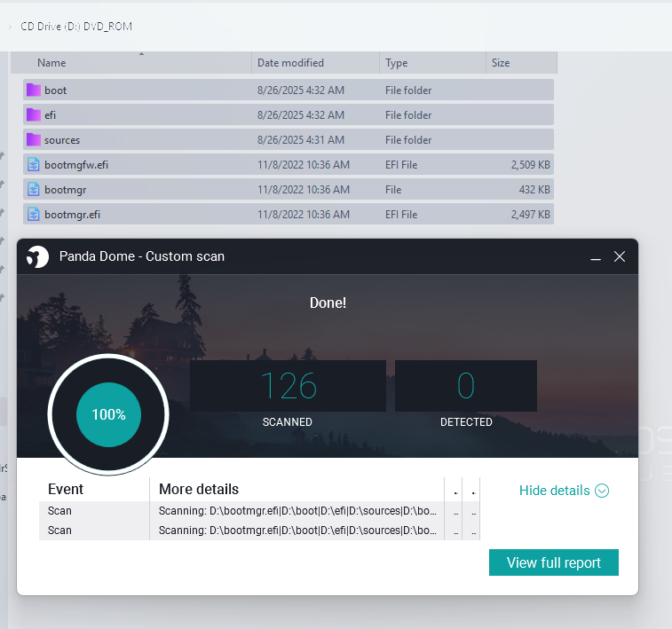Select the second Scan event row
This screenshot has height=629, width=672.
(259, 531)
